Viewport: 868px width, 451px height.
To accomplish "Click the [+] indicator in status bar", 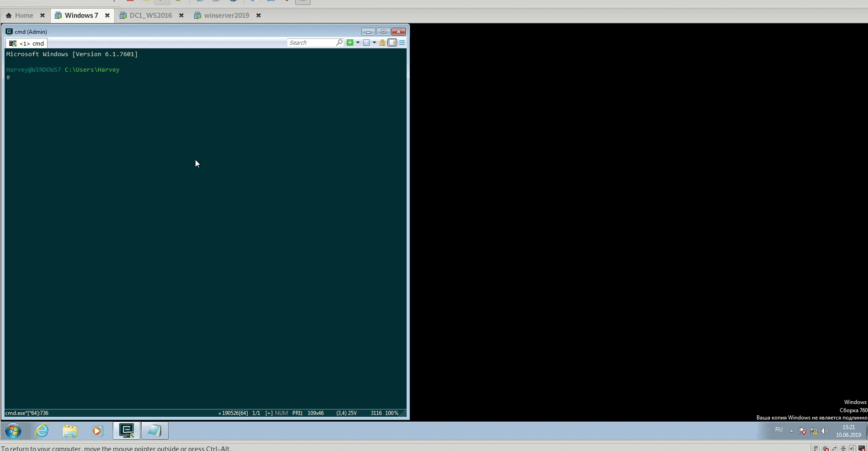I will 269,413.
